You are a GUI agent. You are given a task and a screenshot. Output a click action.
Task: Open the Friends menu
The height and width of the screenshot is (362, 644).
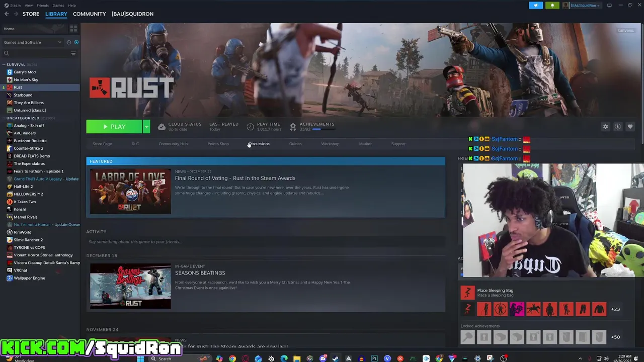click(43, 6)
